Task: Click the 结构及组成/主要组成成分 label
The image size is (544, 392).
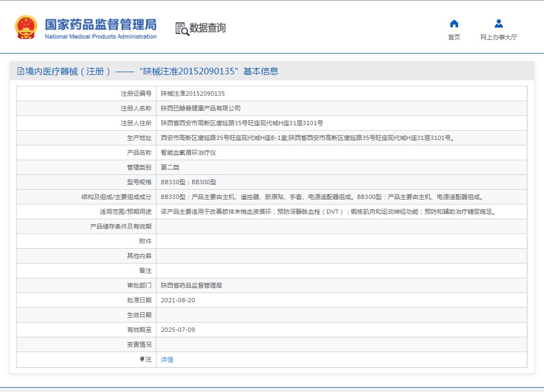Action: pos(116,197)
